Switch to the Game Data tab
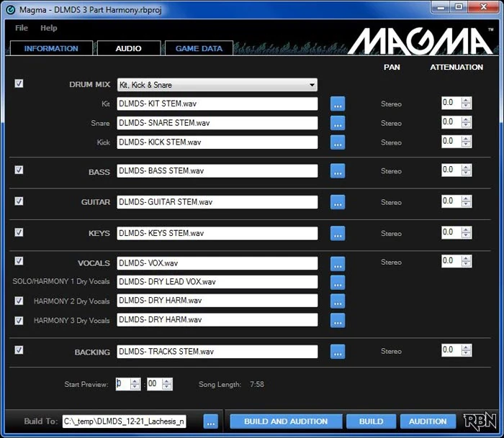This screenshot has width=504, height=438. [x=199, y=48]
